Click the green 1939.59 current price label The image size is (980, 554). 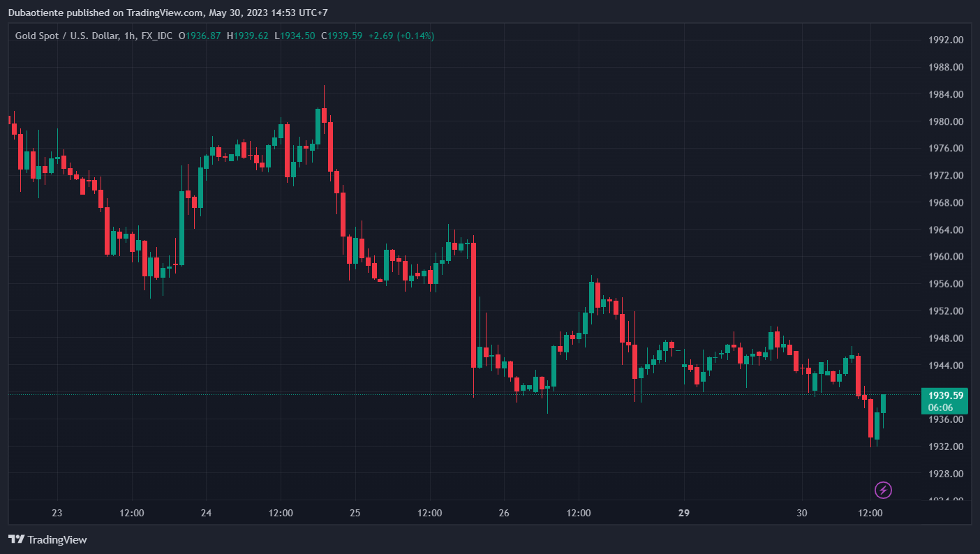(944, 396)
